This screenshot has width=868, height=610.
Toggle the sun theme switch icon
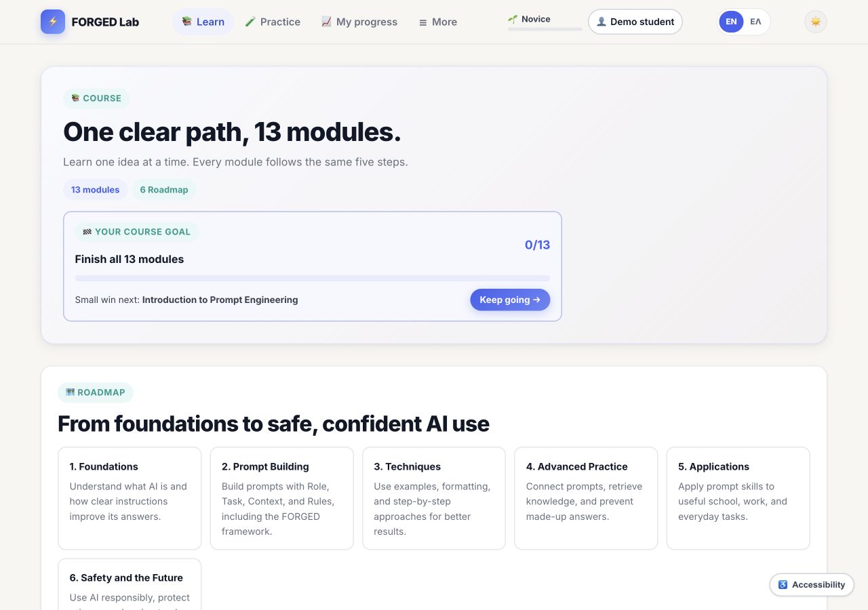click(816, 22)
